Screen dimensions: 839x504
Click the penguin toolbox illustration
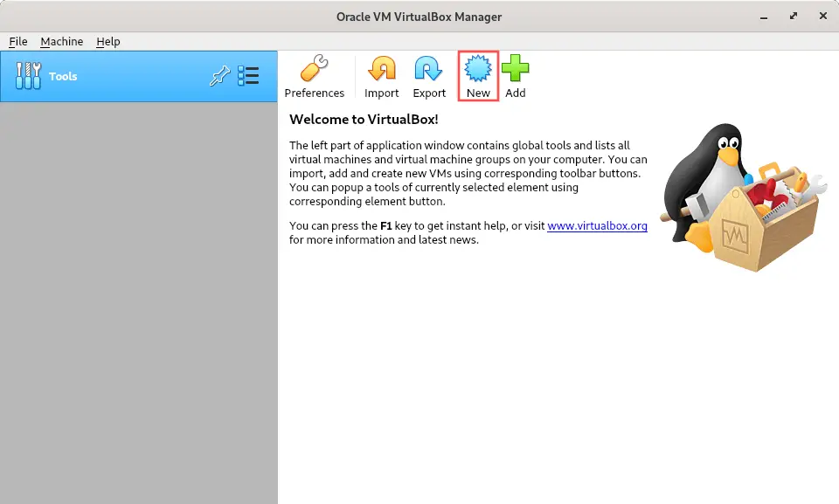coord(744,198)
